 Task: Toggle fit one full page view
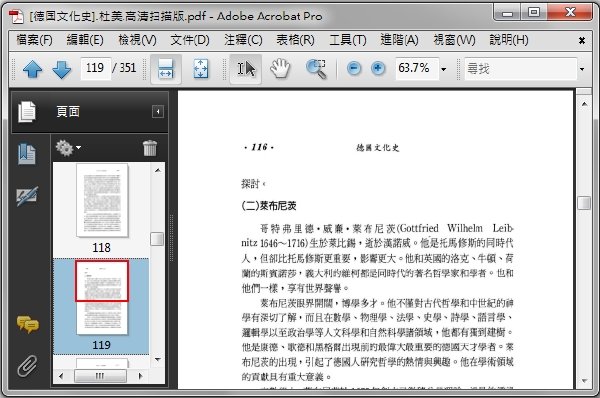[201, 69]
